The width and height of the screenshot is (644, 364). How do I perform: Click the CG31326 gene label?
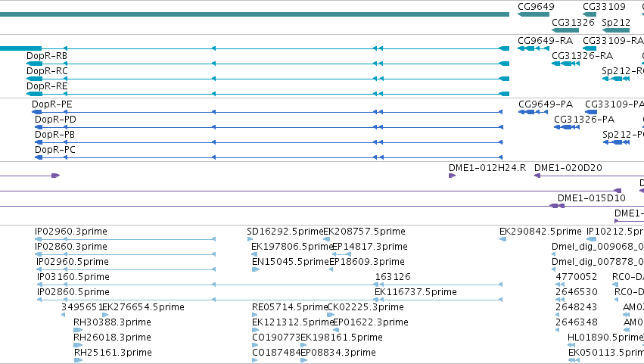click(x=573, y=23)
